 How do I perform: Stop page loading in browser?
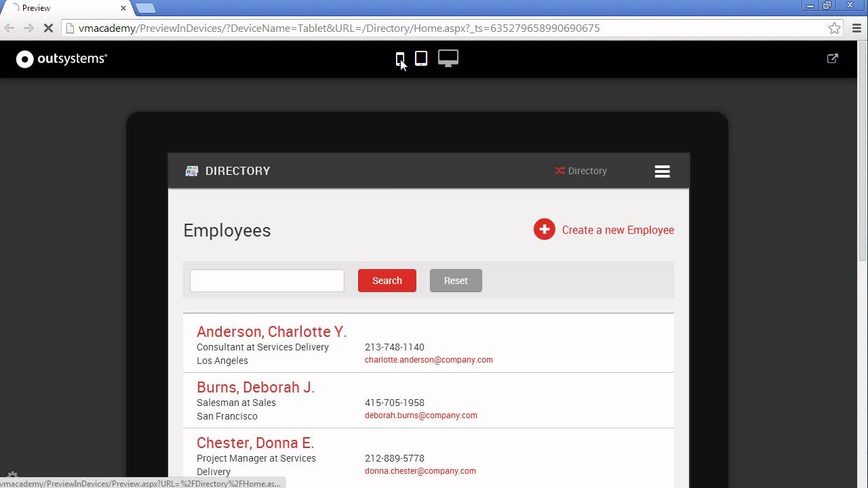pos(48,28)
